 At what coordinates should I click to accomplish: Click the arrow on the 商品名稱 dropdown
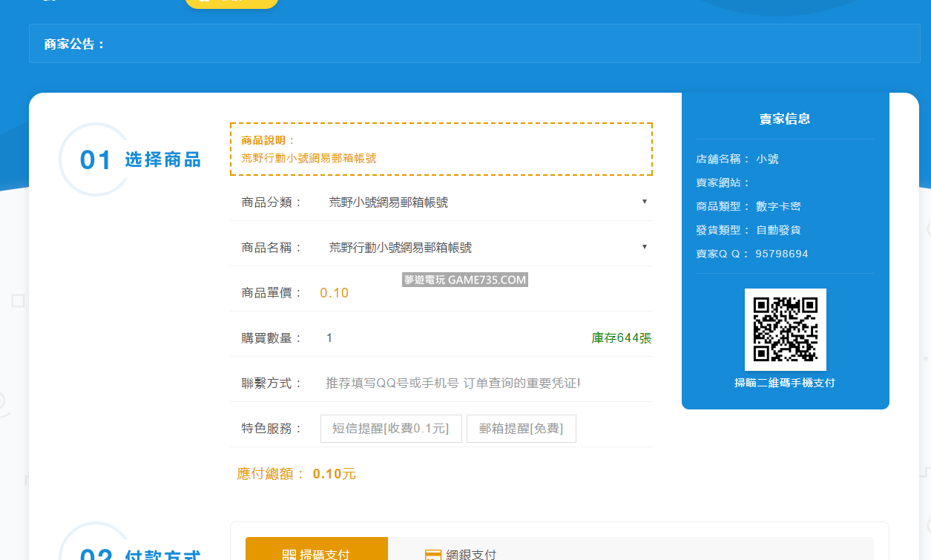point(644,247)
